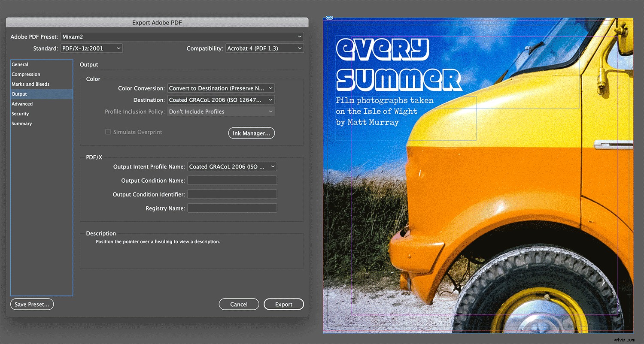
Task: Open the Compression settings section
Action: click(26, 74)
